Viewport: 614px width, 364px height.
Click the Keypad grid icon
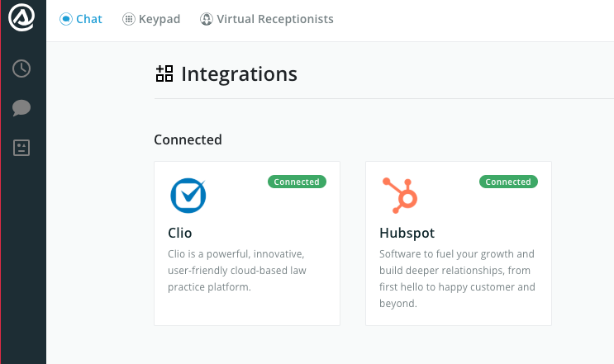pyautogui.click(x=128, y=19)
